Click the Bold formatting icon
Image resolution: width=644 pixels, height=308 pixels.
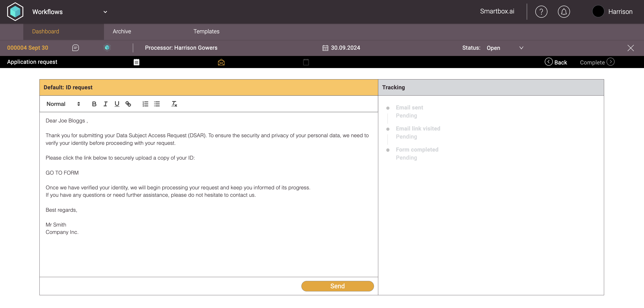pos(94,104)
